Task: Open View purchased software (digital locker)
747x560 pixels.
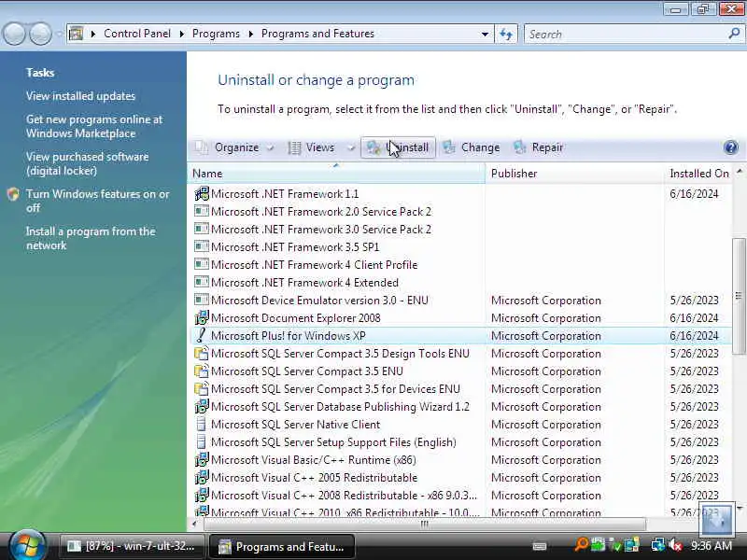Action: pyautogui.click(x=87, y=164)
